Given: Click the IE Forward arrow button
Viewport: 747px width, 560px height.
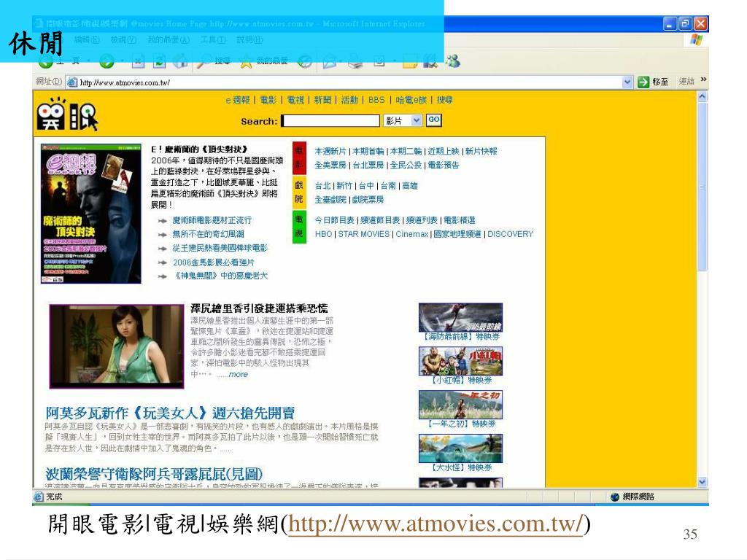Looking at the screenshot, I should tap(107, 61).
